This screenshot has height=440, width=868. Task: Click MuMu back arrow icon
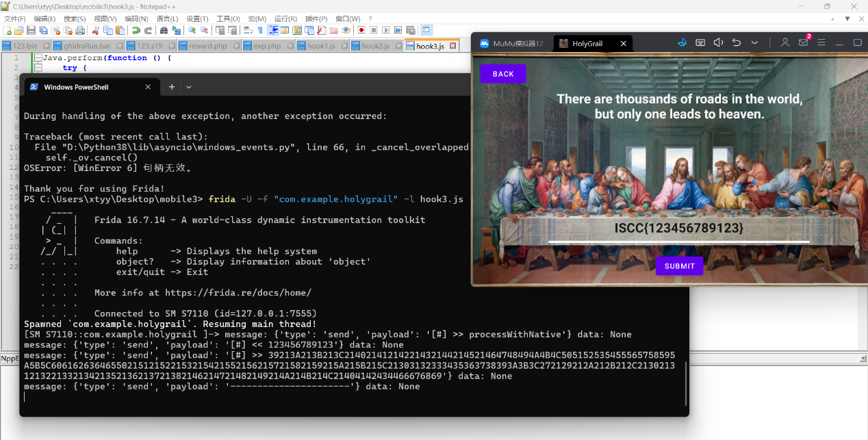[x=737, y=42]
